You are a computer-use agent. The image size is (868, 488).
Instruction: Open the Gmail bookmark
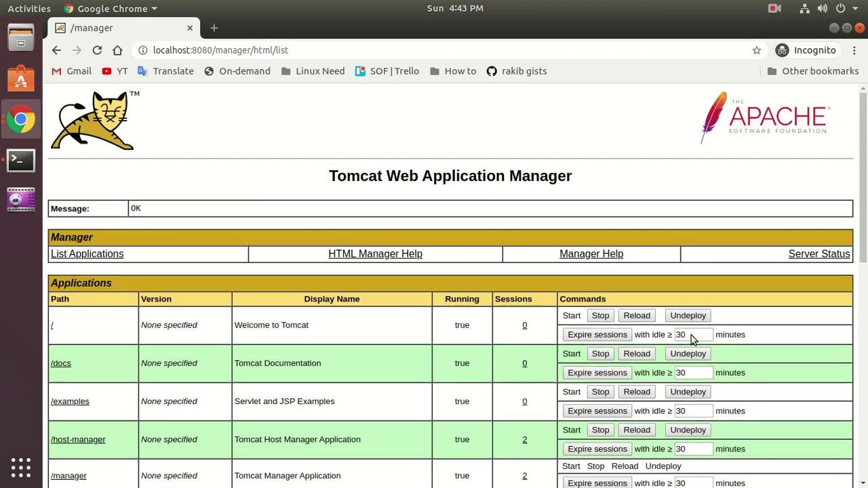tap(71, 71)
